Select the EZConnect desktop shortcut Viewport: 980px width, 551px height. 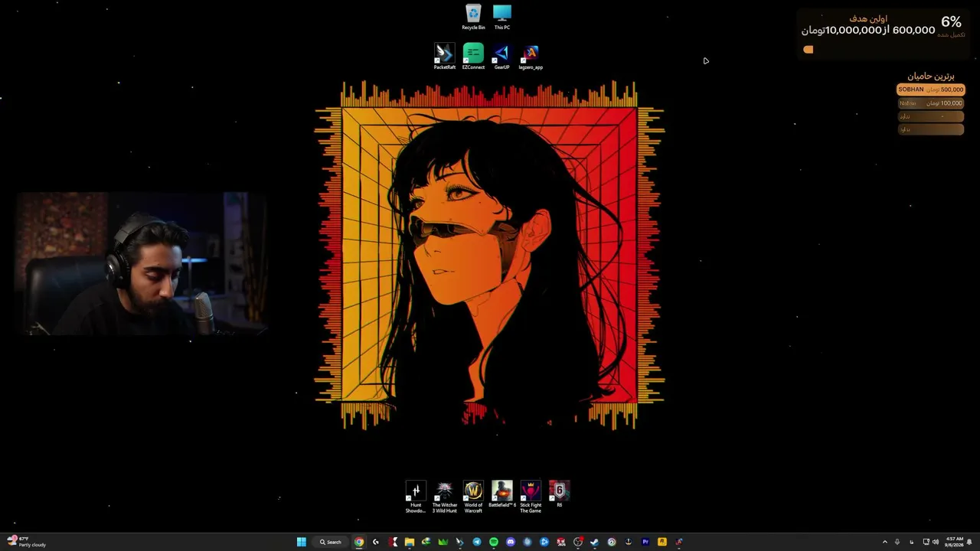(x=473, y=57)
